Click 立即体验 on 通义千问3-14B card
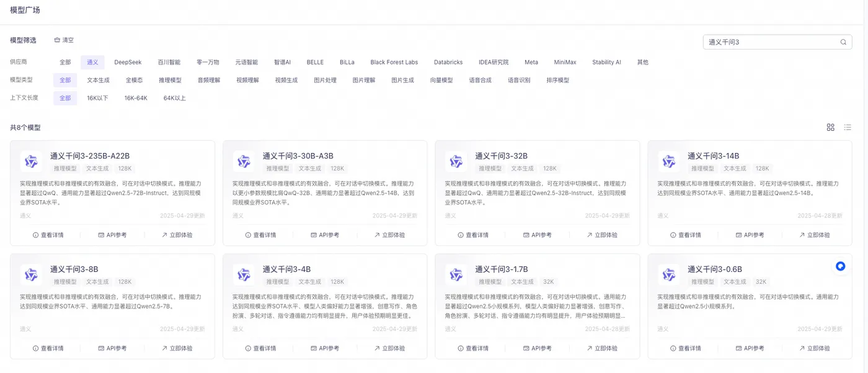868x373 pixels. pyautogui.click(x=815, y=235)
